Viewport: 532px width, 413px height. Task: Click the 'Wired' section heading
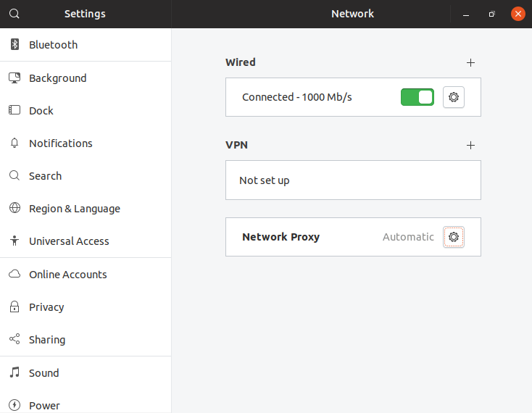(x=240, y=62)
